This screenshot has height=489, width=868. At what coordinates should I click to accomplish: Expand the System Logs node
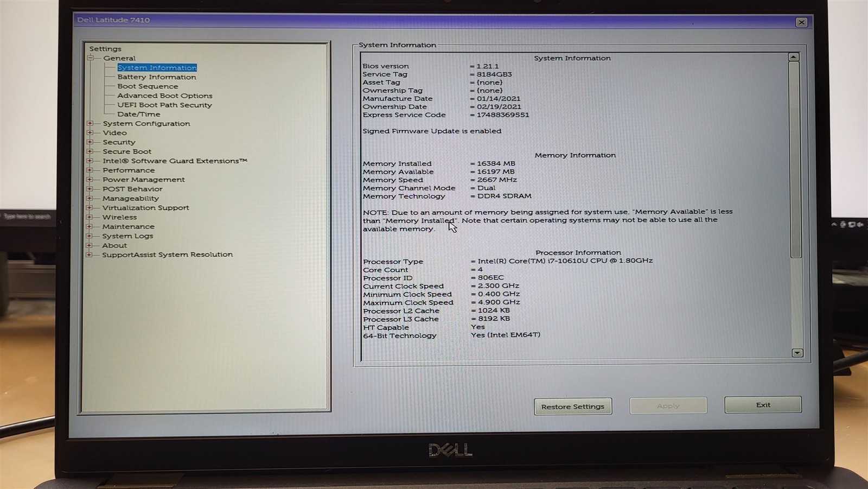[x=90, y=236]
